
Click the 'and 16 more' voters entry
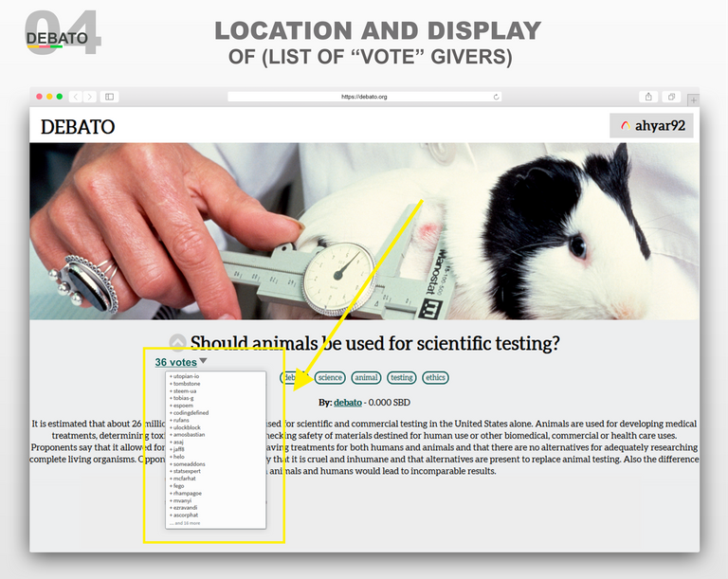(185, 523)
